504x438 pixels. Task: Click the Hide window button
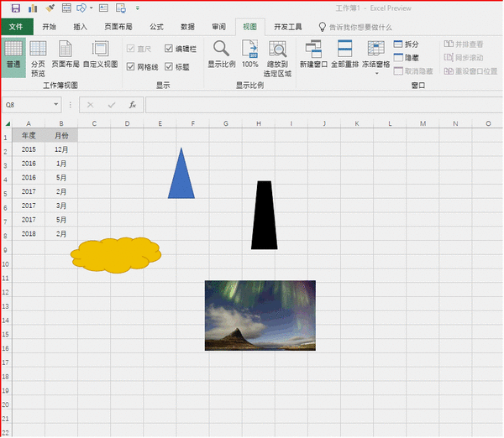click(x=405, y=58)
